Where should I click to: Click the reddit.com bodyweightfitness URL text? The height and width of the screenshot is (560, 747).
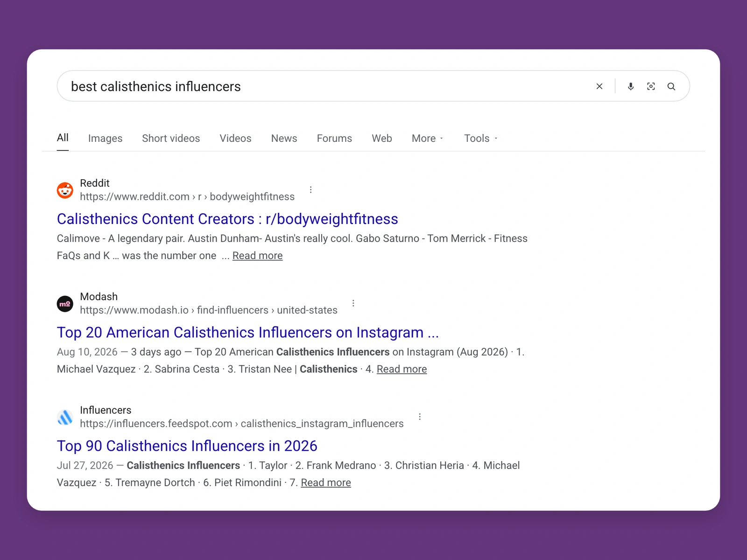[187, 197]
